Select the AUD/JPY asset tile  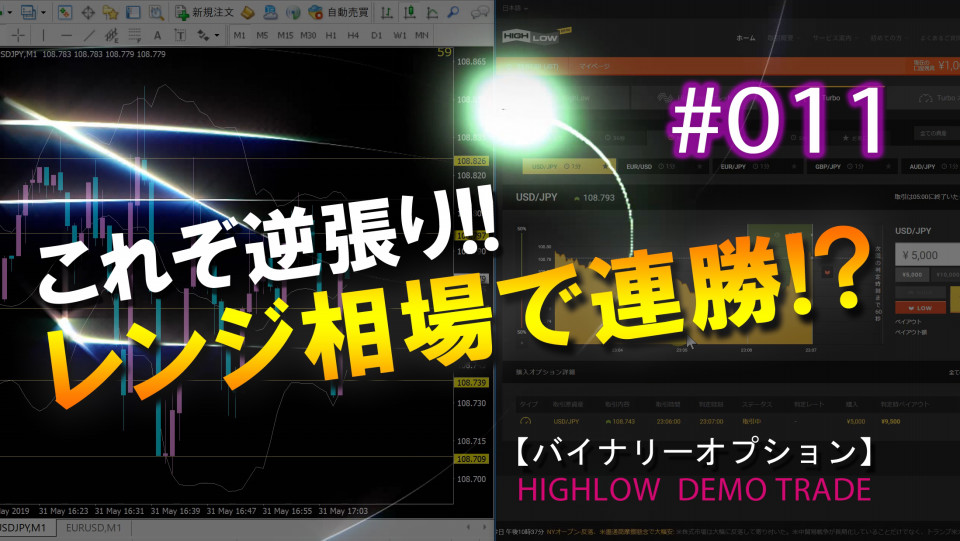point(931,166)
